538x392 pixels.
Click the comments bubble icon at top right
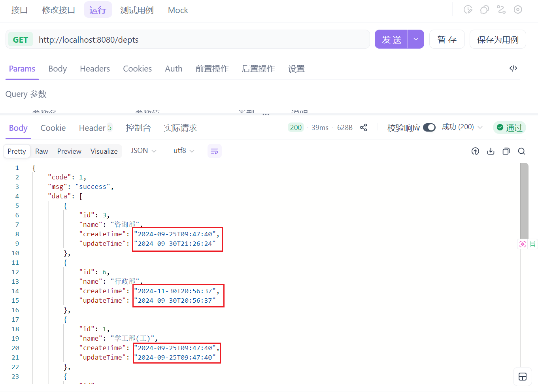point(485,9)
